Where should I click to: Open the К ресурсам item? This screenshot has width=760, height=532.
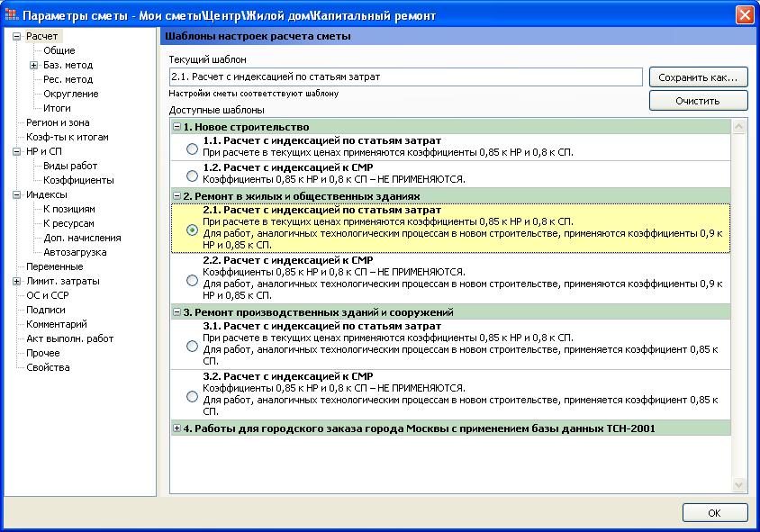(68, 223)
